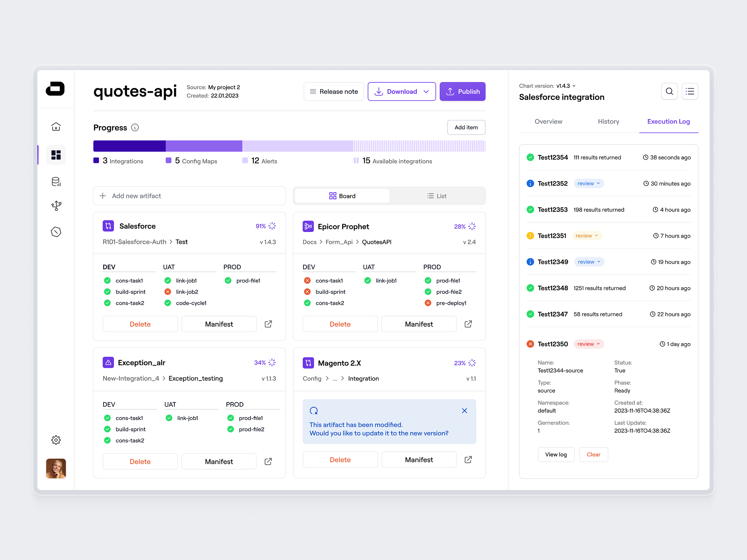Click Release note button

(x=334, y=92)
